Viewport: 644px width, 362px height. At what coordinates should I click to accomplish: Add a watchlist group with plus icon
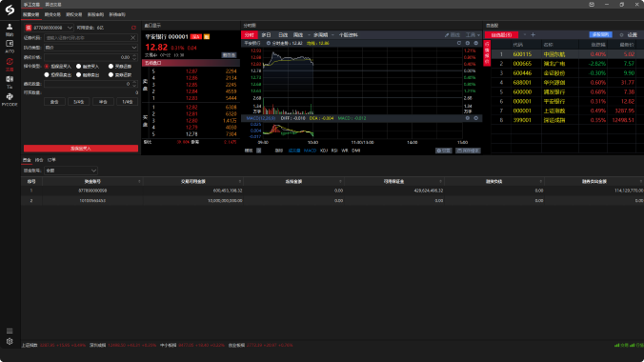pyautogui.click(x=533, y=35)
